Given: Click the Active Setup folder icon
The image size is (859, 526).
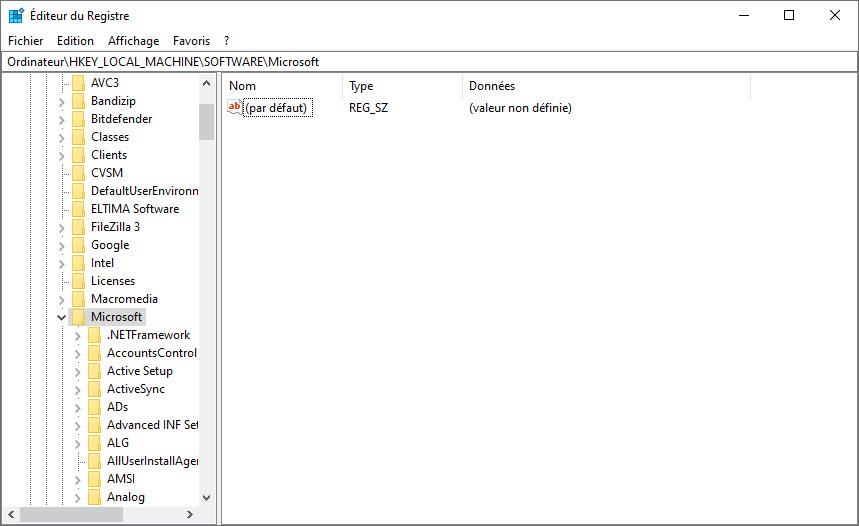Looking at the screenshot, I should click(x=94, y=371).
